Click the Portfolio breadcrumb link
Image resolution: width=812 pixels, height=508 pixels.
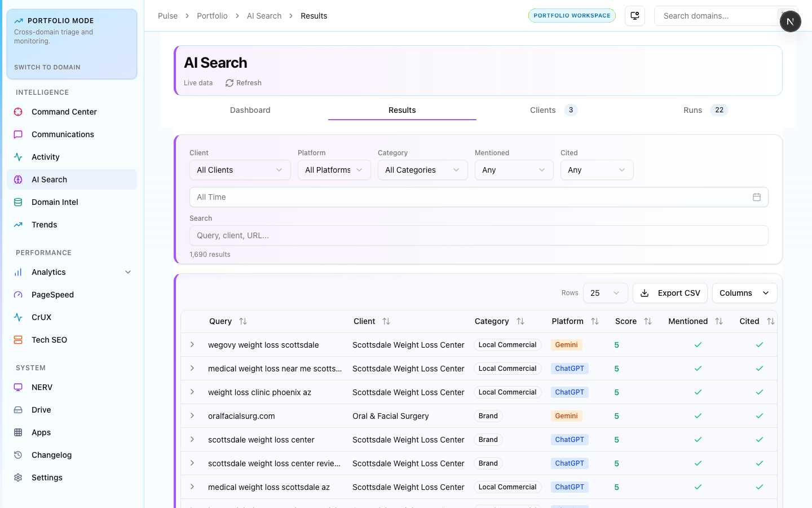coord(212,16)
